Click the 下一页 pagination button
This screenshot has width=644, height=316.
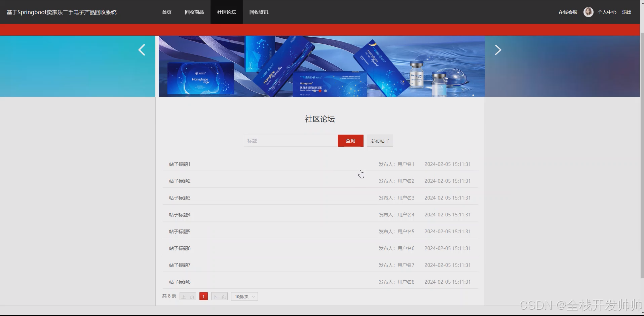pyautogui.click(x=219, y=296)
